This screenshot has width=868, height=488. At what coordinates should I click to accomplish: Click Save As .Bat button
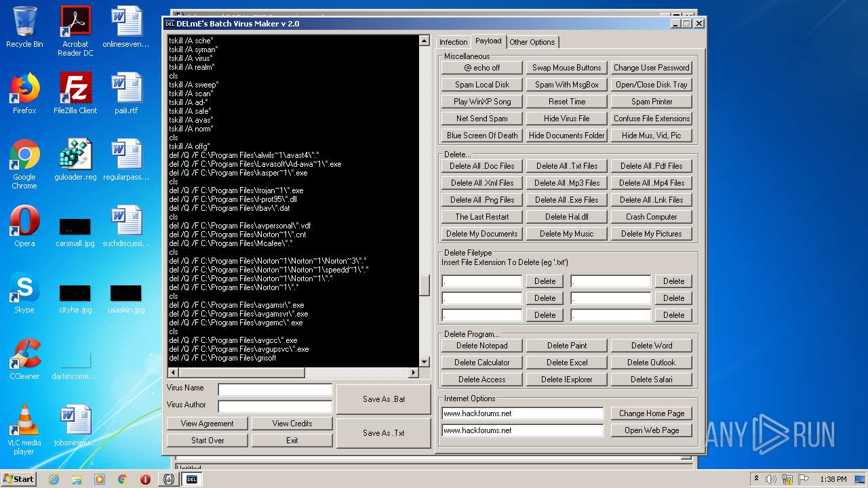[384, 399]
